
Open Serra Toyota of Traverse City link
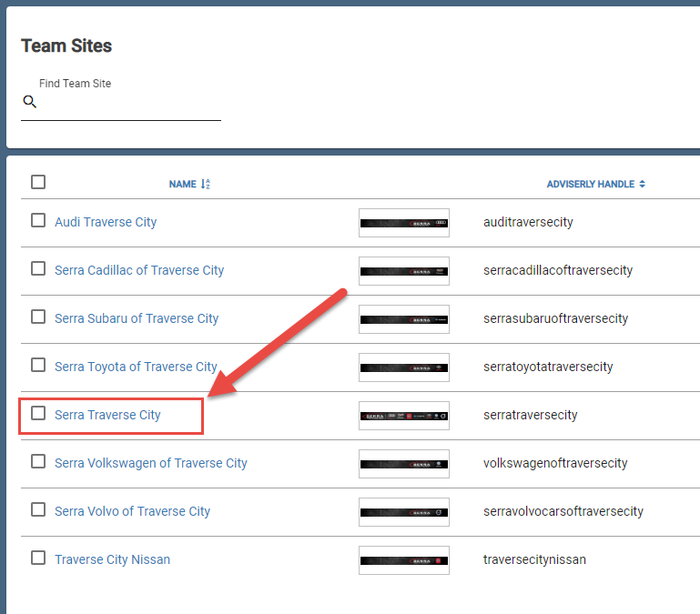(x=136, y=367)
